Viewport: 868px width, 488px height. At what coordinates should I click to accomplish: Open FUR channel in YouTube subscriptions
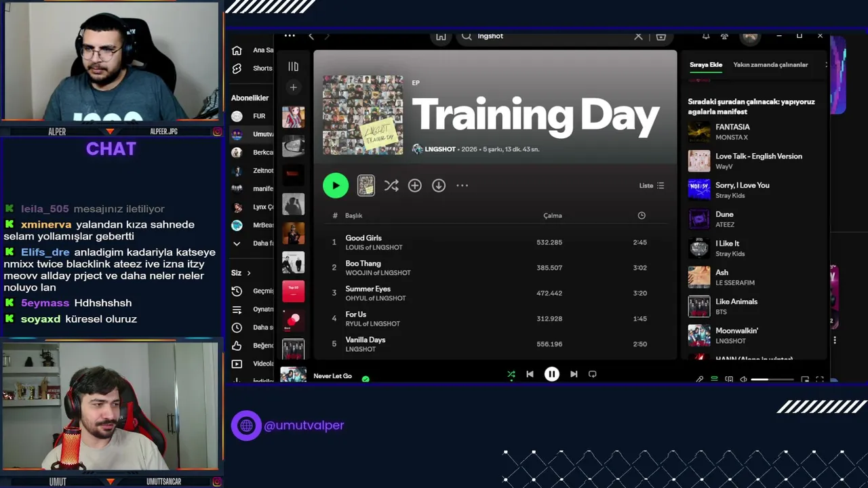tap(252, 116)
